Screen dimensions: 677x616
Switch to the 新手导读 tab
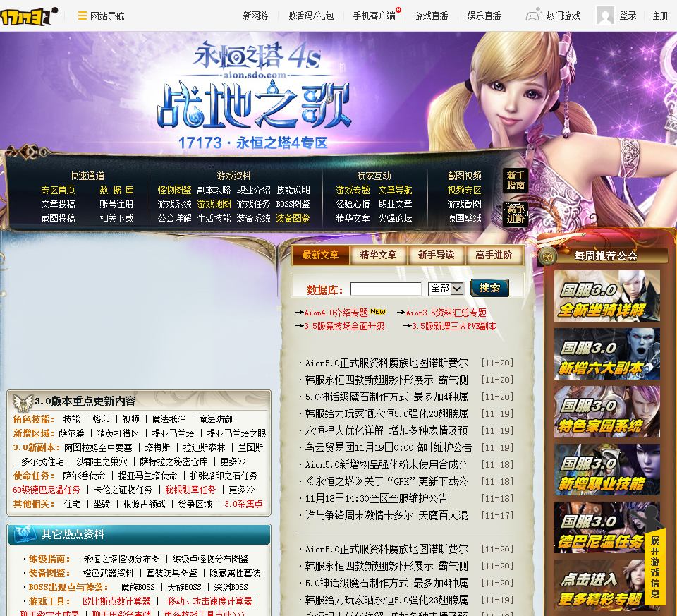[436, 255]
